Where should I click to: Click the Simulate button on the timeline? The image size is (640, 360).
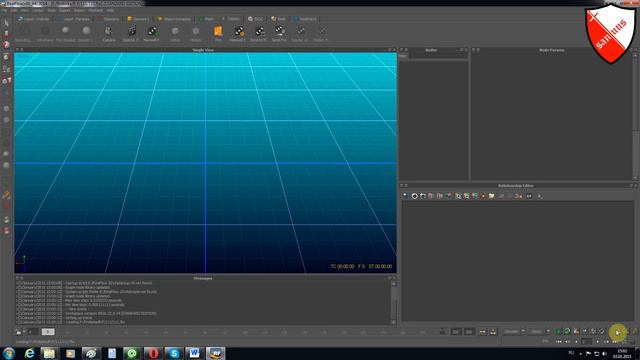pos(617,332)
